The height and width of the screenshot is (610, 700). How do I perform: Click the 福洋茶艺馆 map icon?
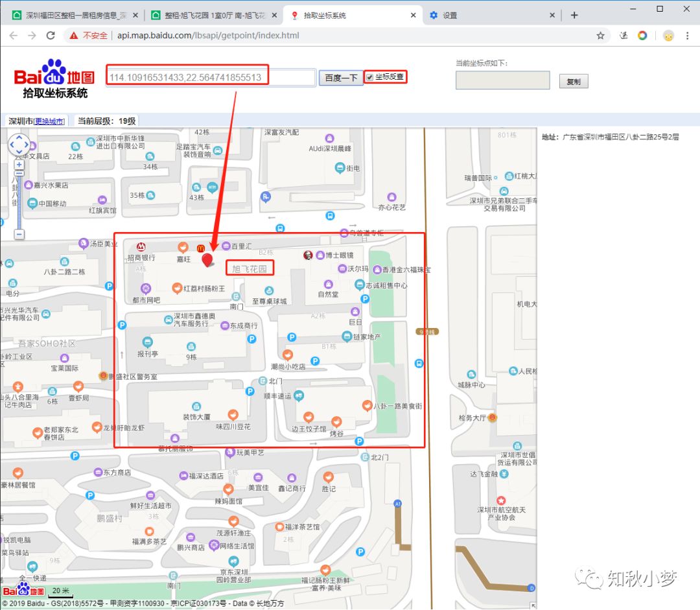[279, 527]
